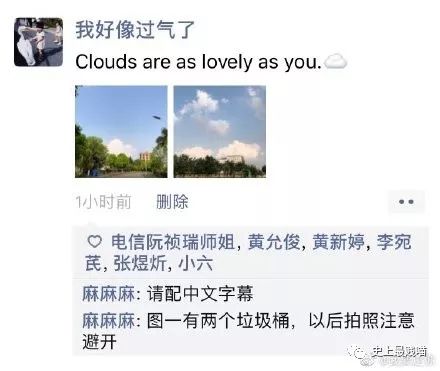Viewport: 440px width, 371px height.
Task: Open liker 电信阮祯瑞师姐's profile
Action: [173, 242]
